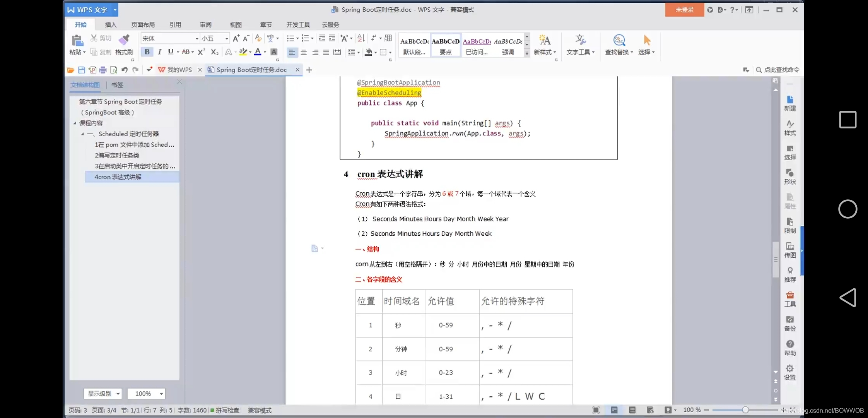Align text right
The width and height of the screenshot is (868, 418).
click(315, 52)
